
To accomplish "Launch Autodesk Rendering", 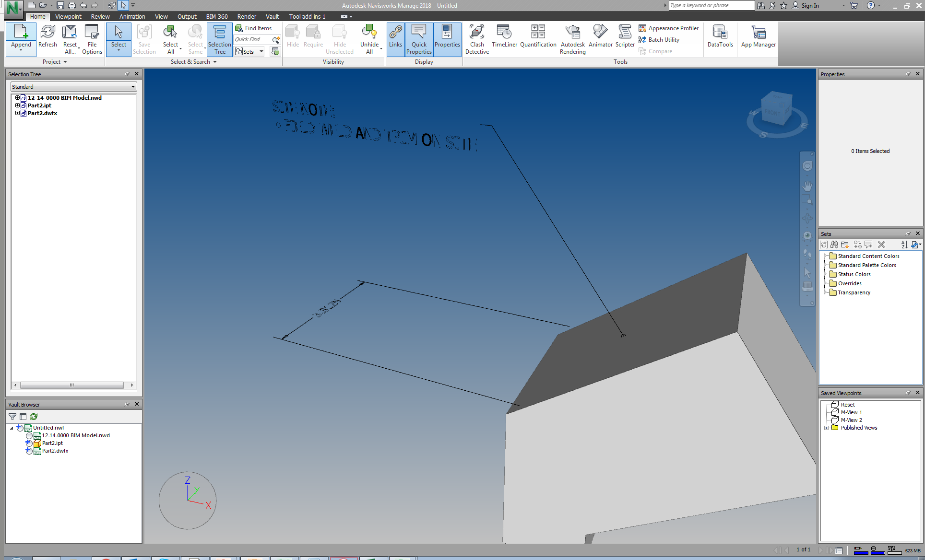I will 572,38.
